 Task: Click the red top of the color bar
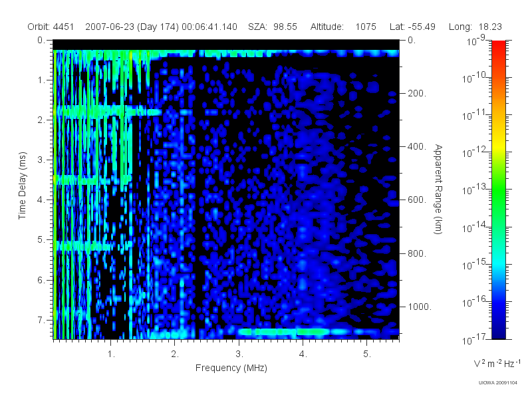click(498, 47)
